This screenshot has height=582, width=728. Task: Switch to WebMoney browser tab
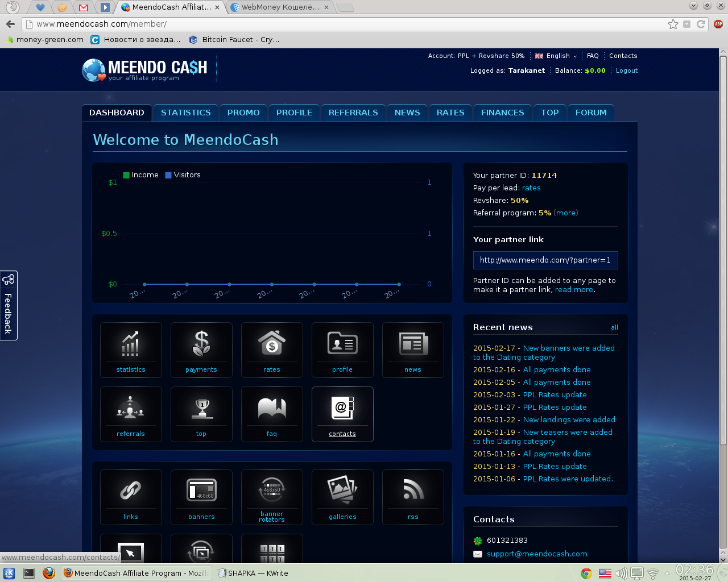pos(280,7)
